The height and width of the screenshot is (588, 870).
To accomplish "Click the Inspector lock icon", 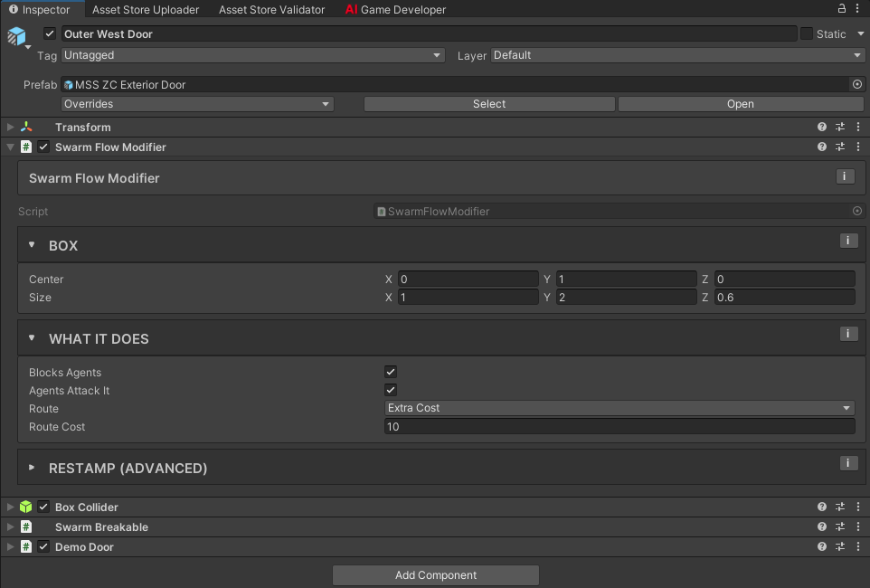I will tap(842, 8).
